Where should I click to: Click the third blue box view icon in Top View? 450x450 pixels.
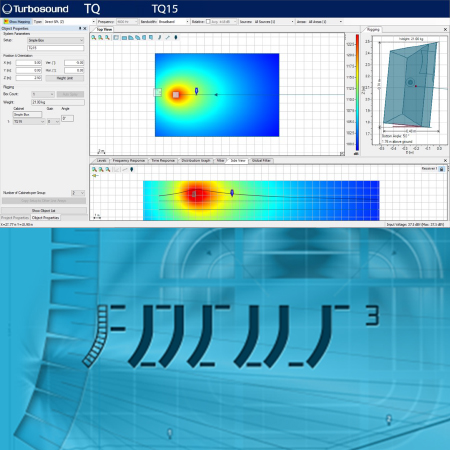pos(138,38)
